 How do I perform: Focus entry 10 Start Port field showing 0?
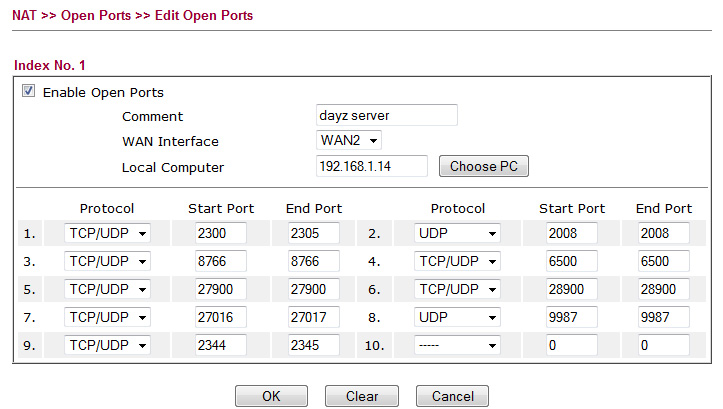572,345
